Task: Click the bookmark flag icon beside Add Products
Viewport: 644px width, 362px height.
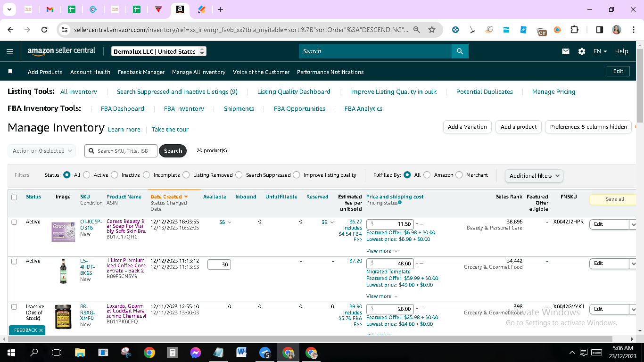Action: tap(10, 72)
